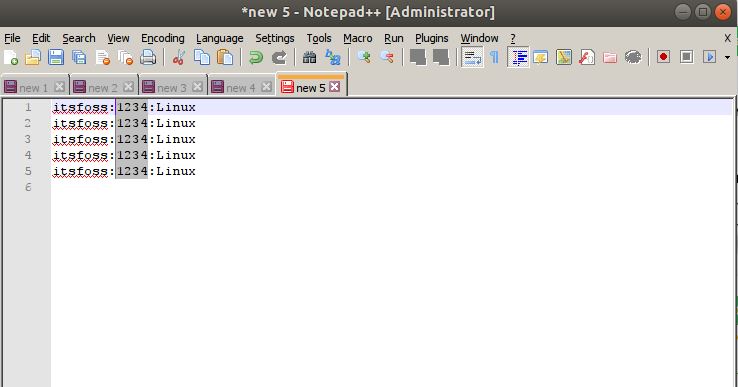Open the ? help menu

513,38
